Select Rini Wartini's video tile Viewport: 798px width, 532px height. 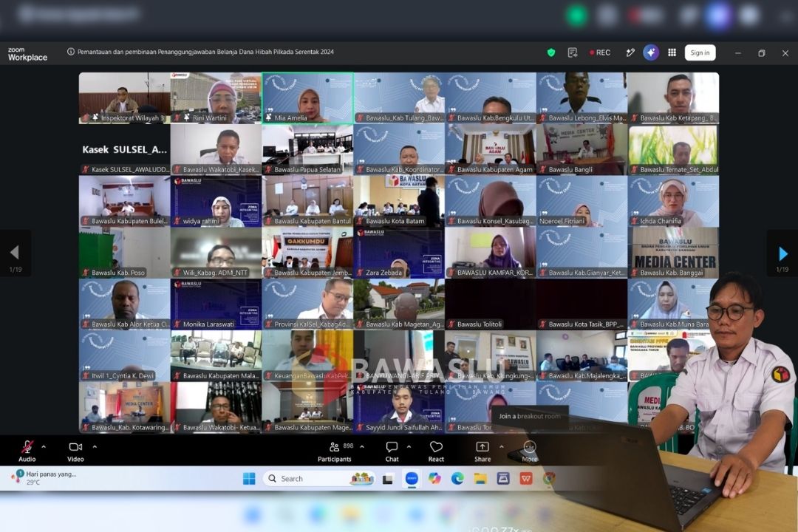click(x=216, y=98)
